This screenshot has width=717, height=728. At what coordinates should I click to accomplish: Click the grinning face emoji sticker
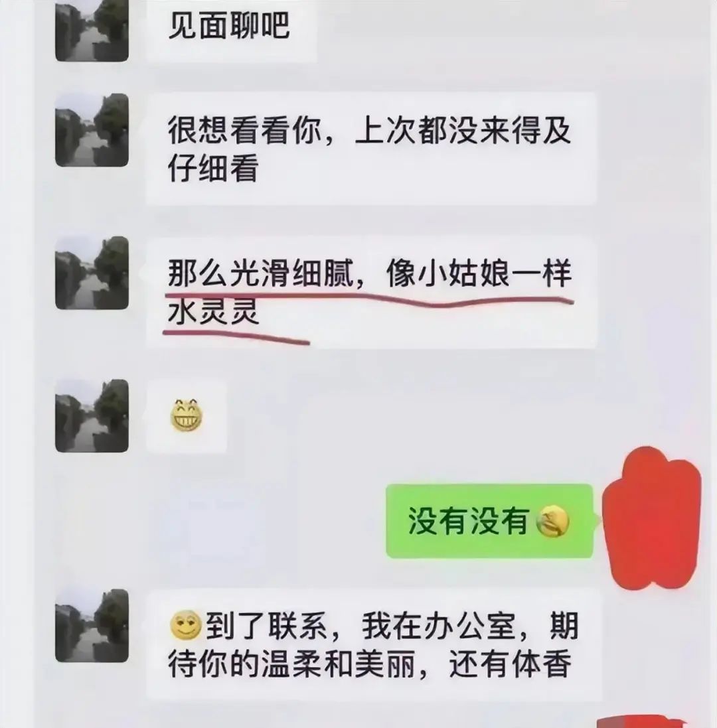tap(187, 415)
